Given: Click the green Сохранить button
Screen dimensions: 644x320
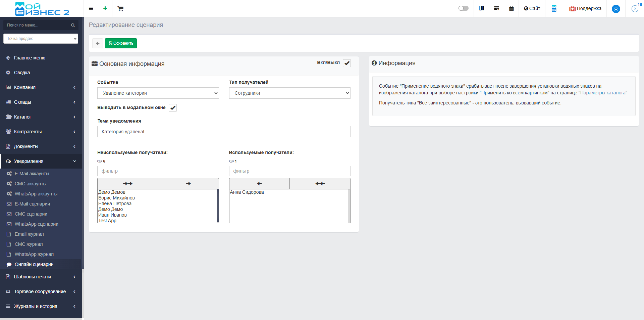Looking at the screenshot, I should [x=121, y=43].
